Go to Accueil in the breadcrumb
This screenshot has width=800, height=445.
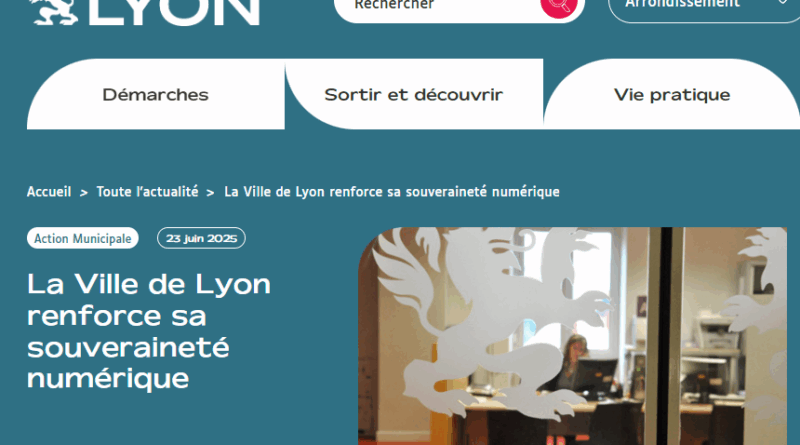pyautogui.click(x=49, y=192)
